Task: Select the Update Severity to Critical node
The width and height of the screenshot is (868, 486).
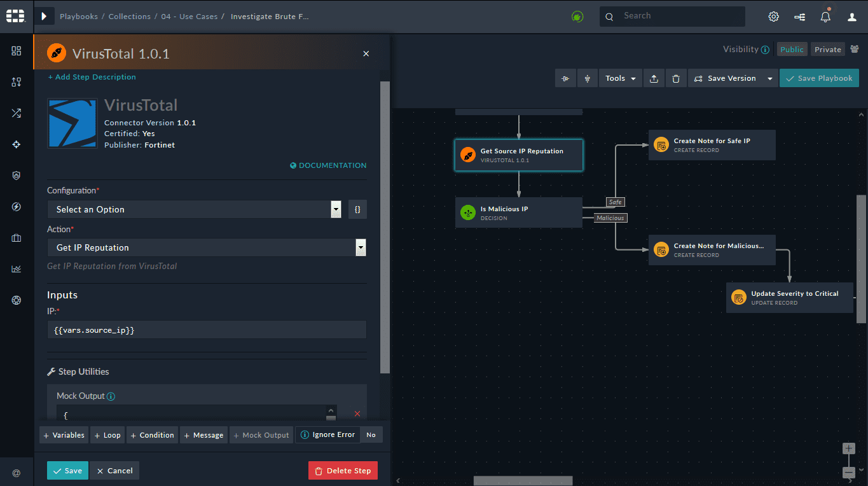Action: click(x=790, y=298)
